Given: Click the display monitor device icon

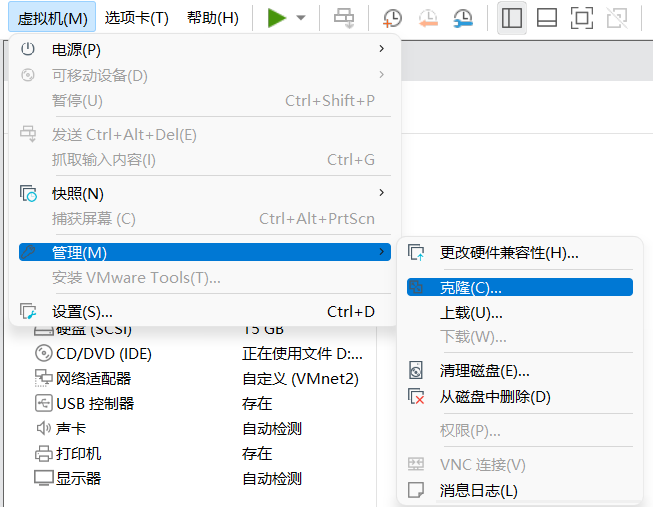Looking at the screenshot, I should click(x=43, y=478).
